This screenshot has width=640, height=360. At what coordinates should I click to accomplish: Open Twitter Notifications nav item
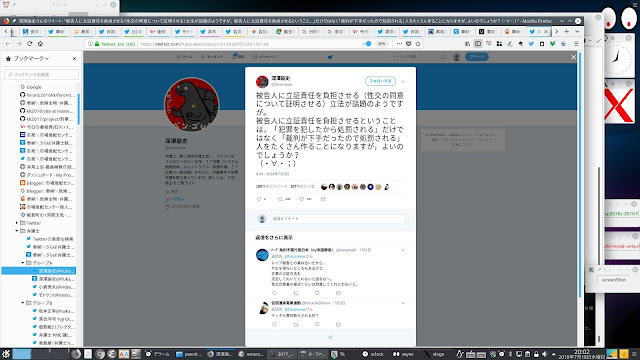238,57
